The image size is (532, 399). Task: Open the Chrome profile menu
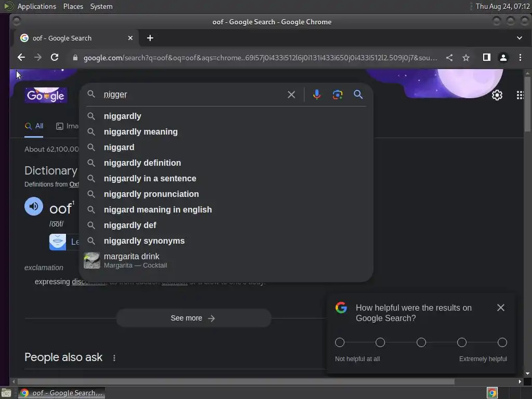click(x=503, y=58)
